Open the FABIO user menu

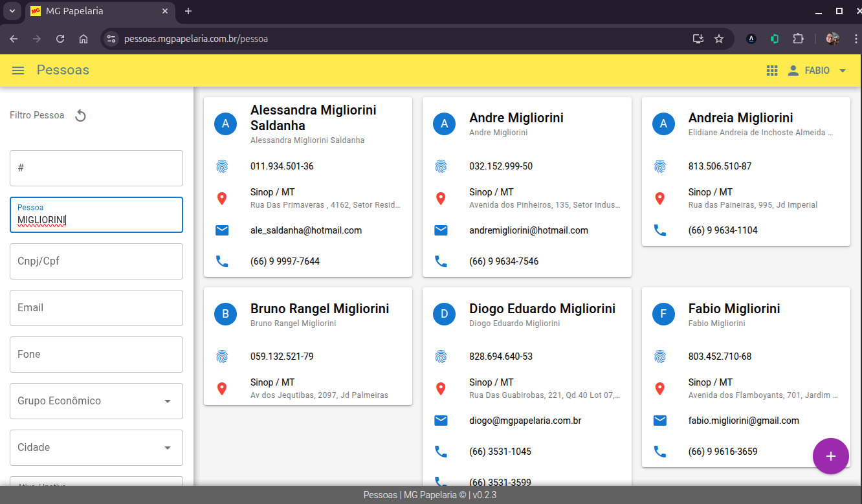[x=817, y=71]
